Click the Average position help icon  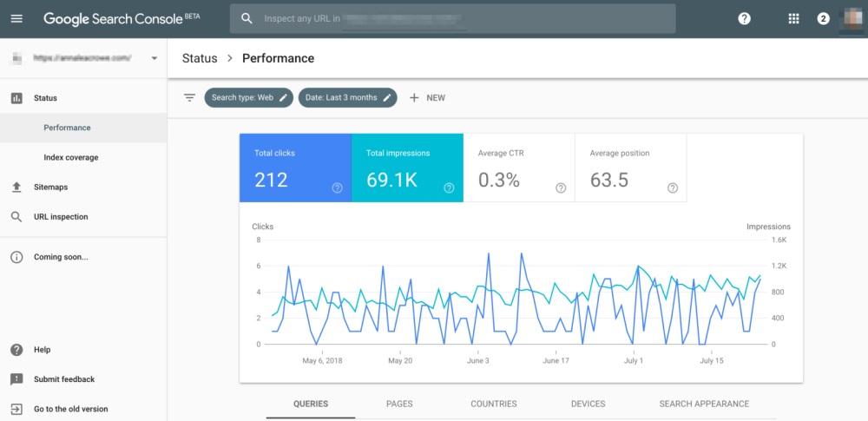pos(673,187)
